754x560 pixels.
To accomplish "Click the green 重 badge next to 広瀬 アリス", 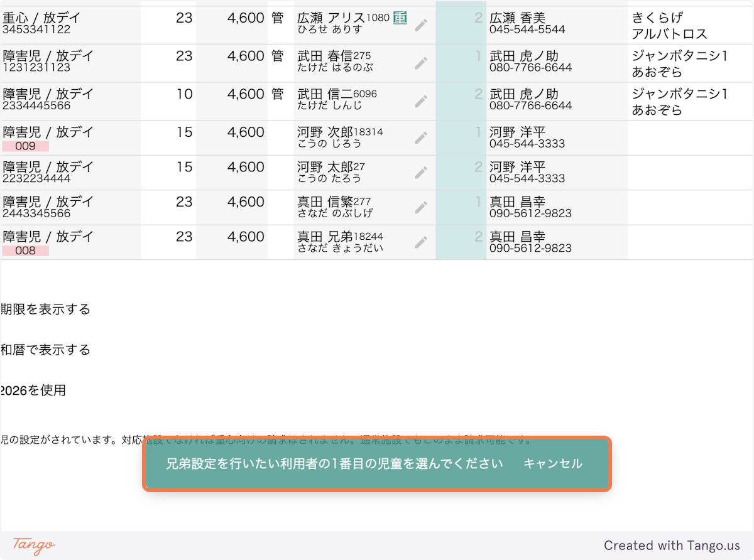I will (400, 18).
